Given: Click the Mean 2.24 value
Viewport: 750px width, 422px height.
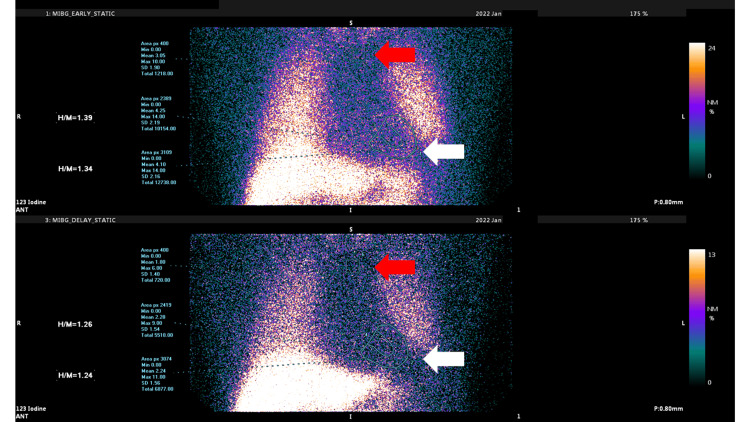Looking at the screenshot, I should coord(153,371).
